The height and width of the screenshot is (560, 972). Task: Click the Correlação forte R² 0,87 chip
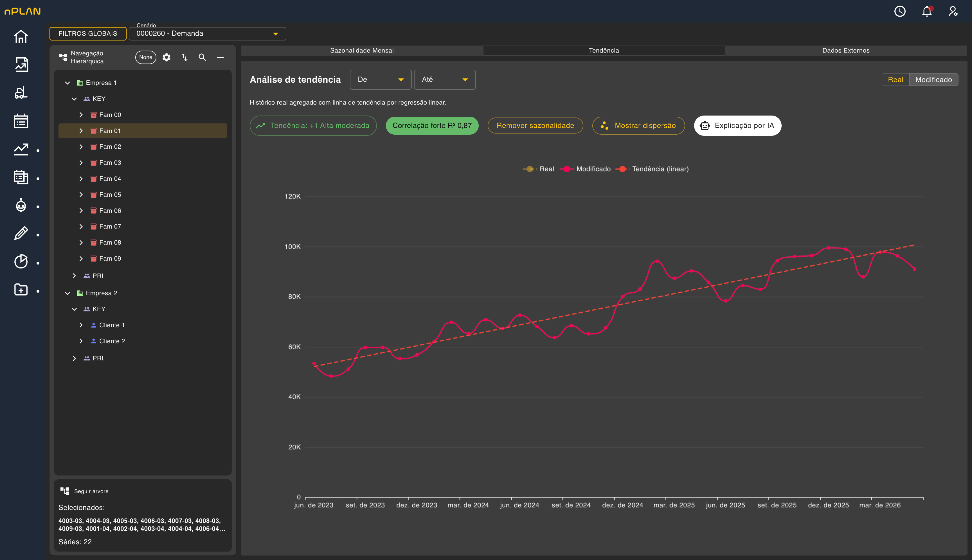[x=432, y=125]
